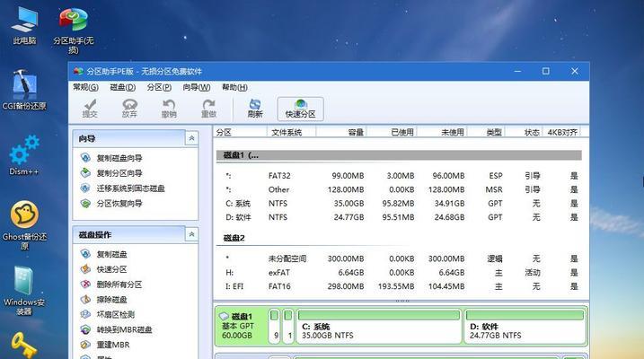Click the 提交 (Apply) toolbar icon
644x359 pixels.
(x=90, y=109)
